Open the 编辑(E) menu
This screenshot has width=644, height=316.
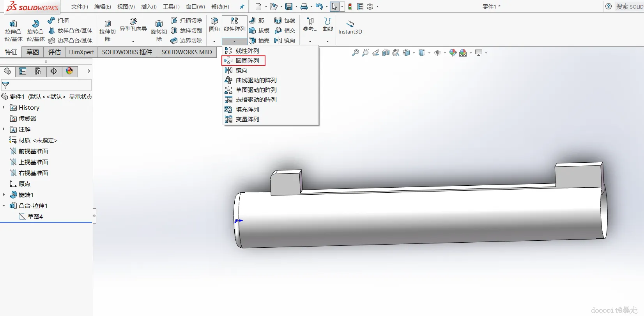[103, 7]
